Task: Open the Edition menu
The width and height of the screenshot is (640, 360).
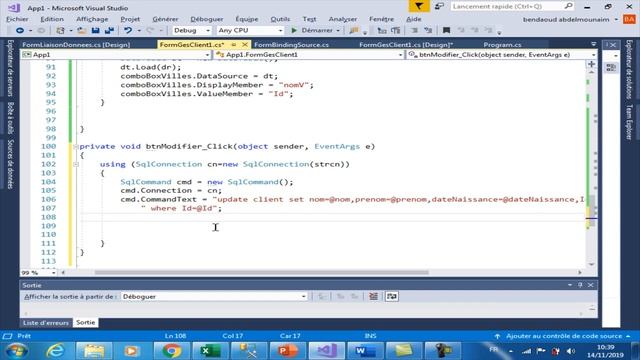Action: click(52, 19)
